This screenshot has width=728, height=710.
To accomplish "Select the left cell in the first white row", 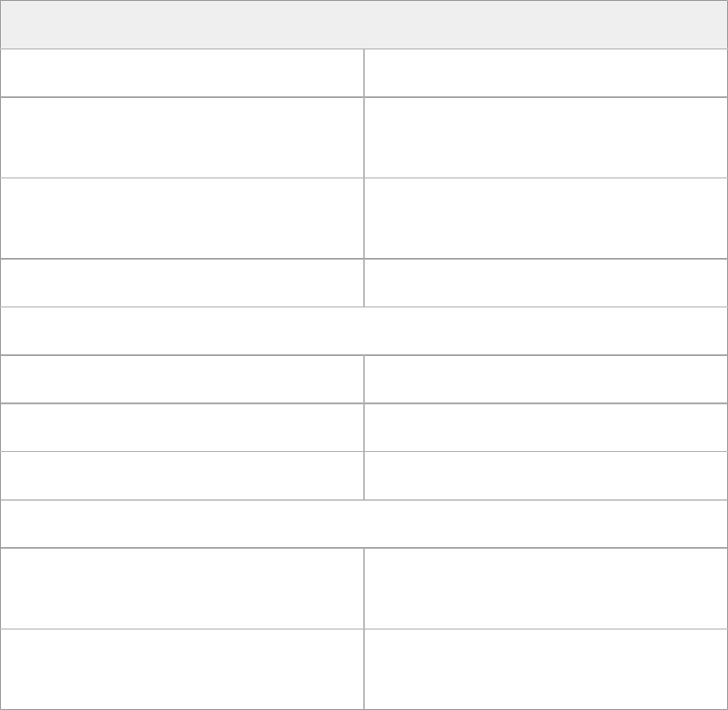I will pyautogui.click(x=182, y=73).
